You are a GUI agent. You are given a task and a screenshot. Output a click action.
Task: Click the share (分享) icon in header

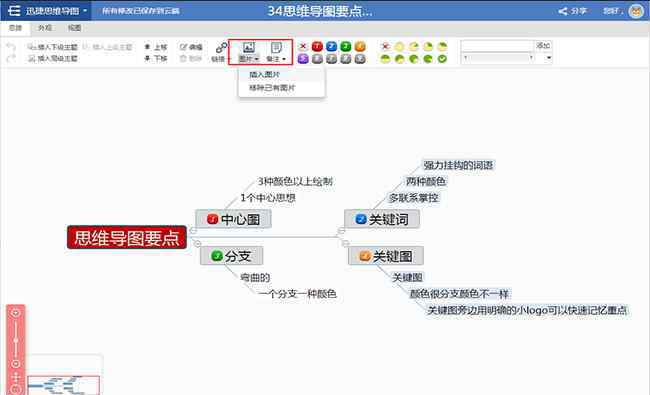tap(563, 11)
